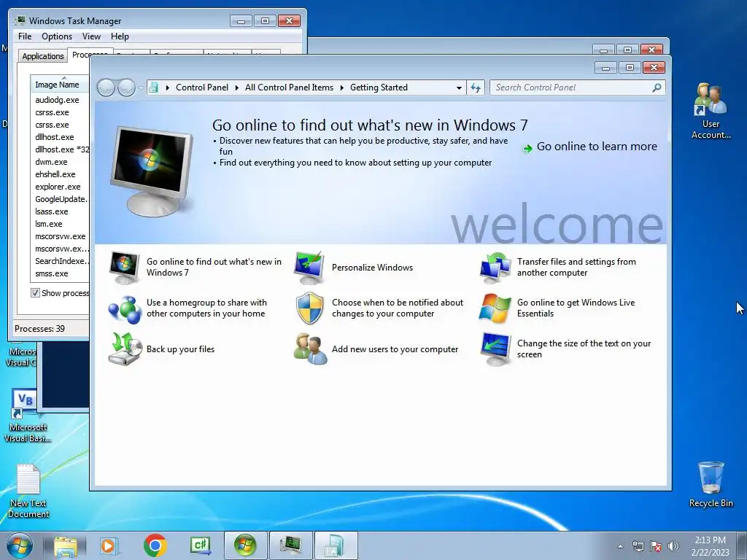Open Task Manager View menu
The image size is (747, 560).
91,36
